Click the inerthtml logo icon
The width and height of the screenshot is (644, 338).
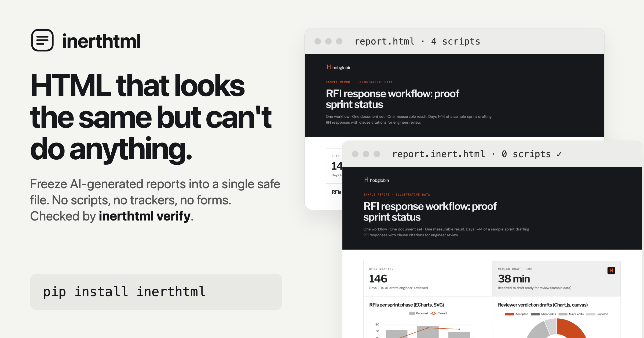click(42, 40)
